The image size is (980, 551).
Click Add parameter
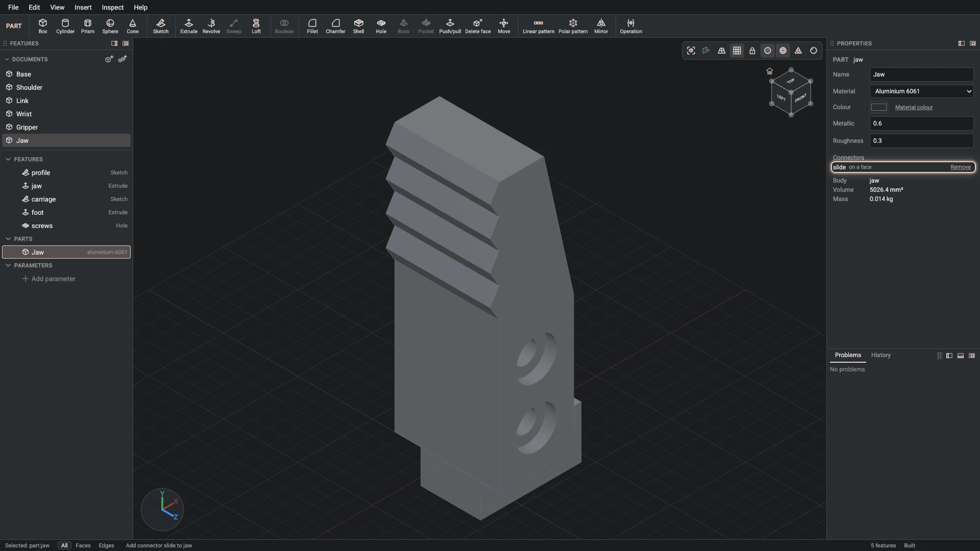pyautogui.click(x=49, y=279)
